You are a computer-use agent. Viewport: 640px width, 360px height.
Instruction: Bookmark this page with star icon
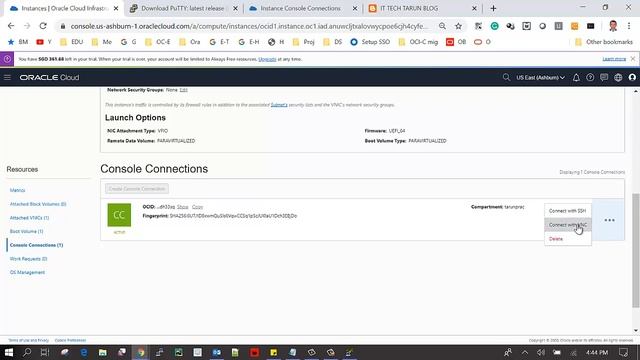coord(458,26)
